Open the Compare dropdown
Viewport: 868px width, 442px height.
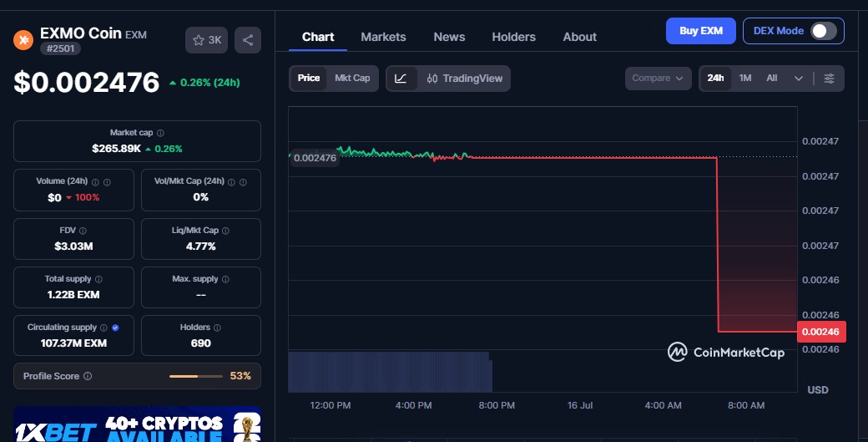[658, 78]
